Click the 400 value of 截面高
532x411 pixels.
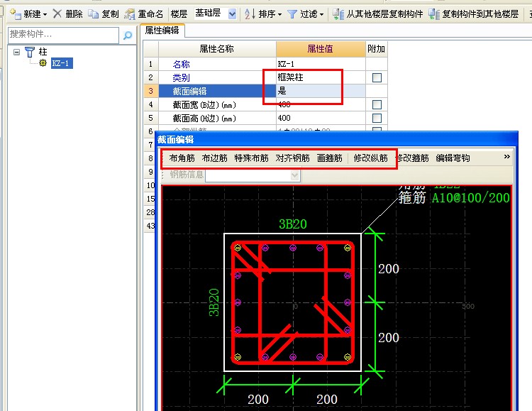321,119
